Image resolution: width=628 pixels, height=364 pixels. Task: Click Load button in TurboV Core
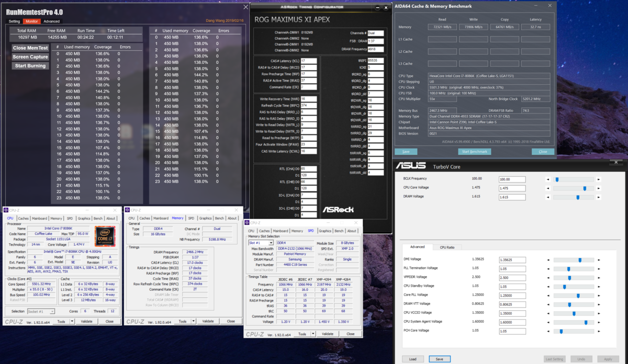click(413, 359)
